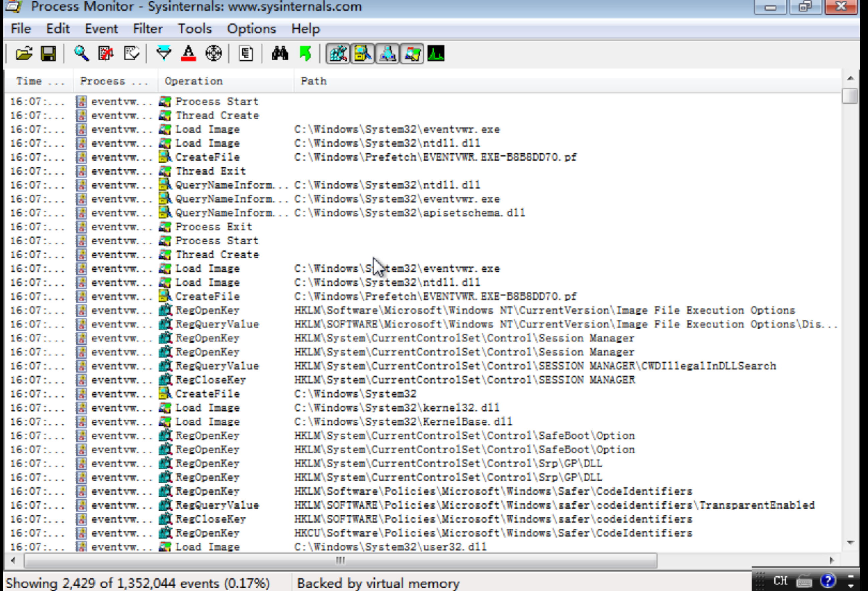The height and width of the screenshot is (591, 868).
Task: Click the Open log file icon
Action: 24,54
